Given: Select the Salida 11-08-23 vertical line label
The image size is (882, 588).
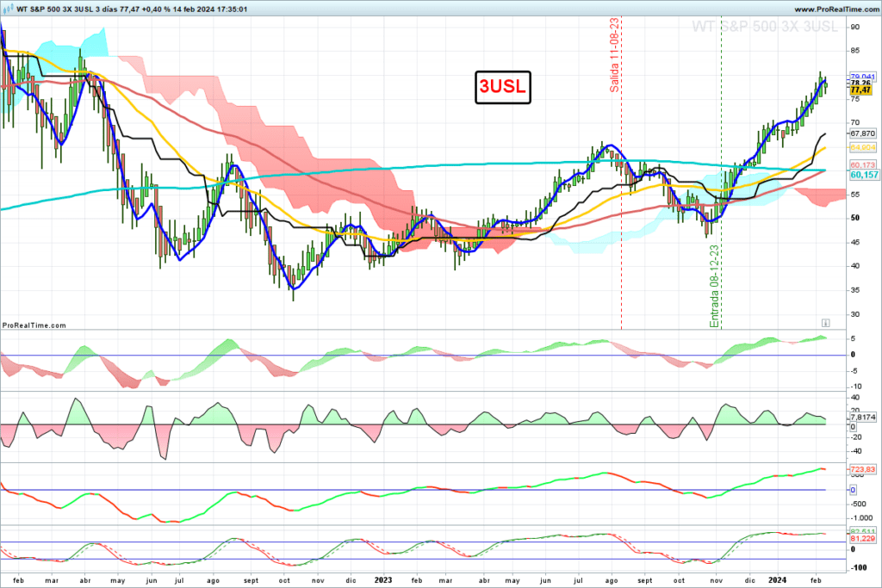Looking at the screenshot, I should coord(614,55).
